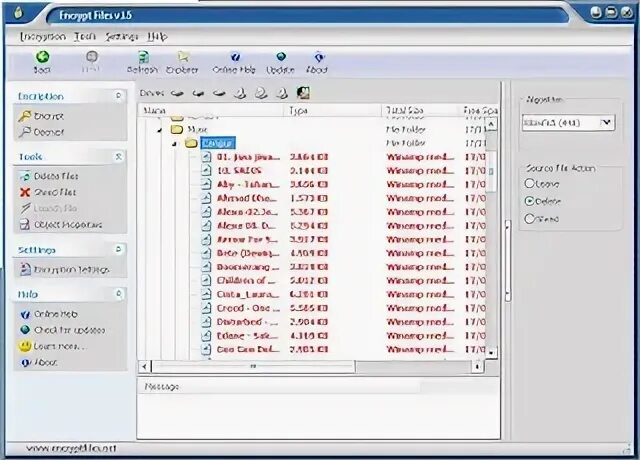The height and width of the screenshot is (460, 640).
Task: Click the file icon beside Disturbed
Action: pos(207,322)
